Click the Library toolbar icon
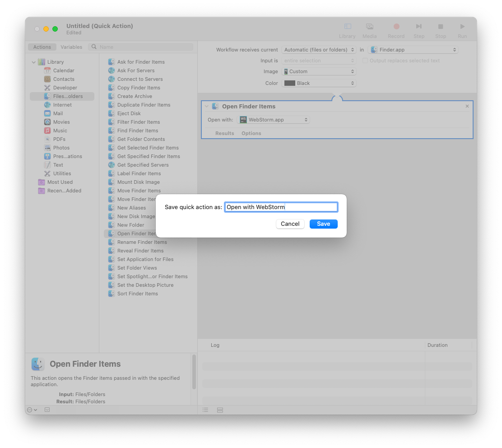Screen dimensions: 502x448 pyautogui.click(x=347, y=26)
